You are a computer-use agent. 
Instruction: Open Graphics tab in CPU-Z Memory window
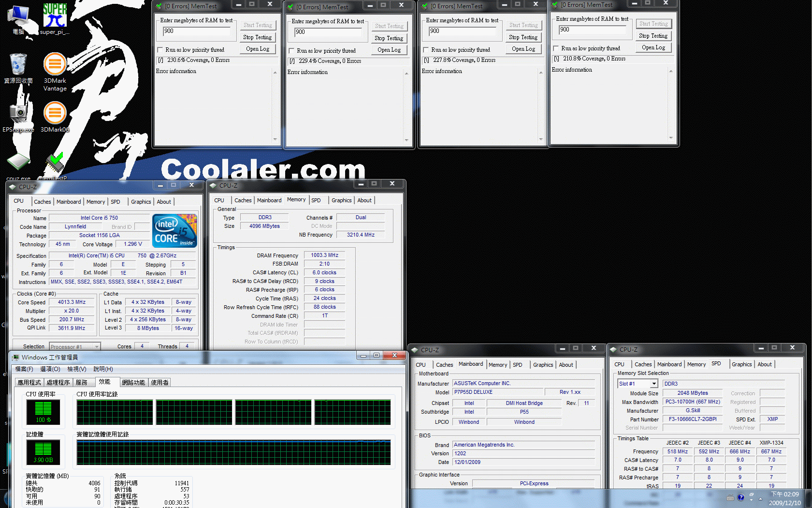341,200
